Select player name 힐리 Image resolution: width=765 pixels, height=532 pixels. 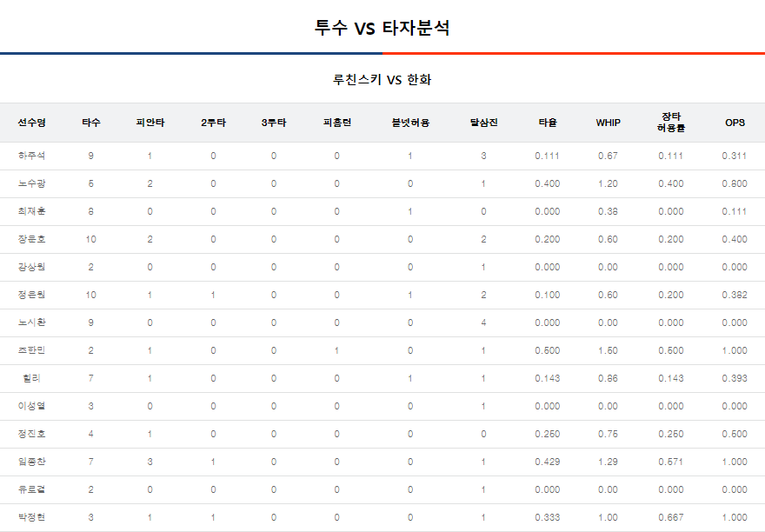[31, 378]
